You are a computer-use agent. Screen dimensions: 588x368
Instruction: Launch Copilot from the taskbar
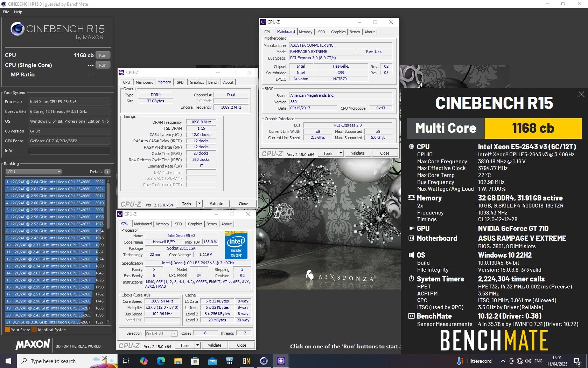(x=144, y=361)
